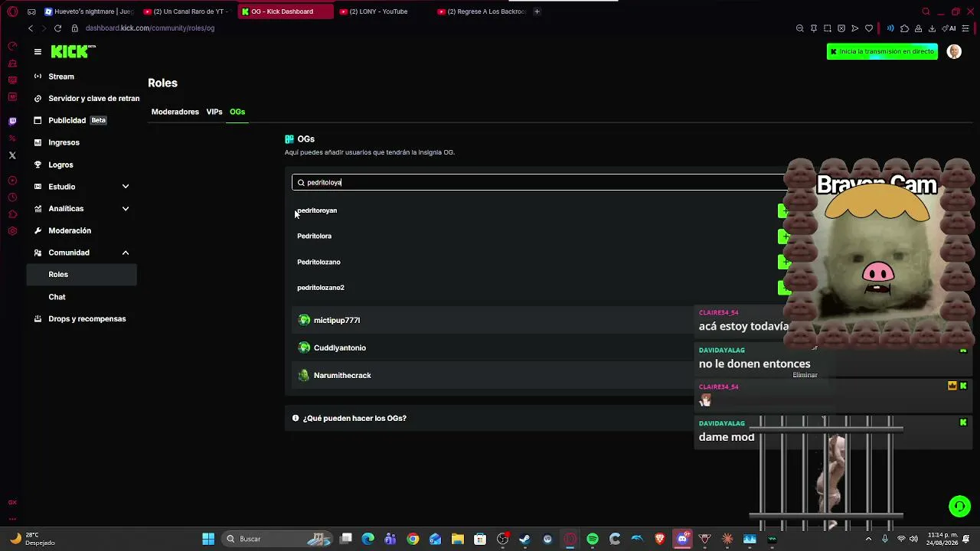Go back to the previous page
Viewport: 980px width, 551px height.
31,28
